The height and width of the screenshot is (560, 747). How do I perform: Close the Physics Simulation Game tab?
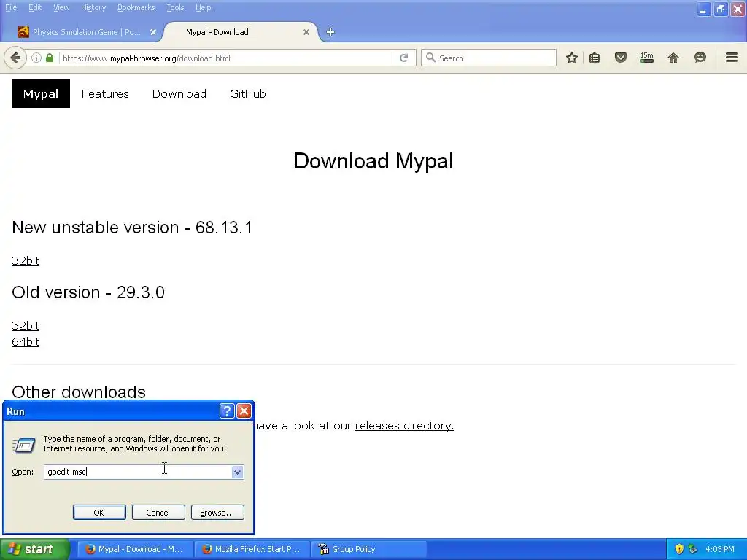pyautogui.click(x=153, y=32)
